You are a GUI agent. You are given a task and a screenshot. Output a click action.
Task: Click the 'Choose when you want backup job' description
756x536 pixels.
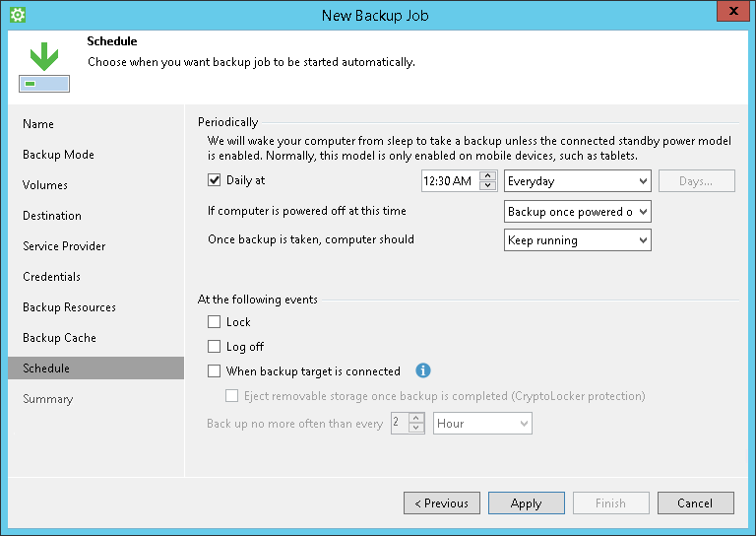click(x=251, y=62)
